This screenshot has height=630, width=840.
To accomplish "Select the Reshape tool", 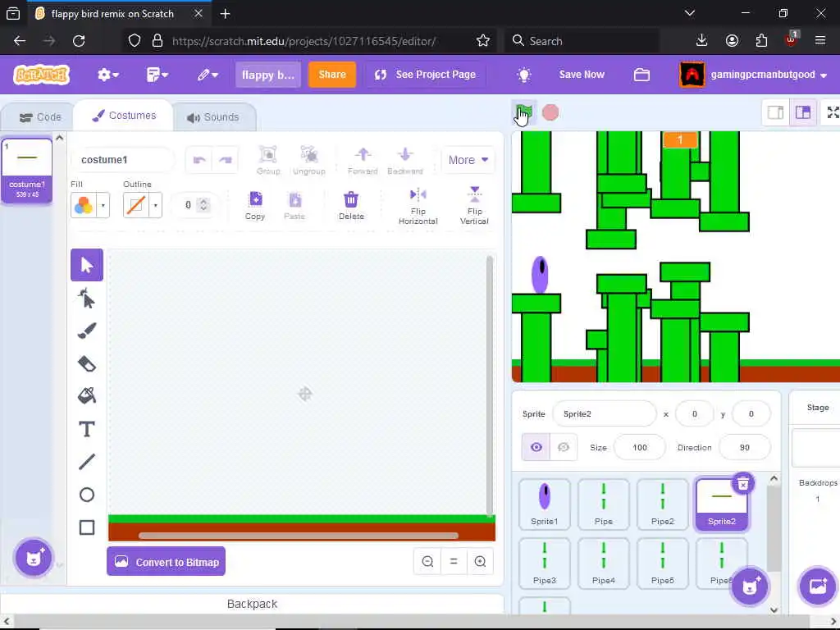I will [x=87, y=298].
